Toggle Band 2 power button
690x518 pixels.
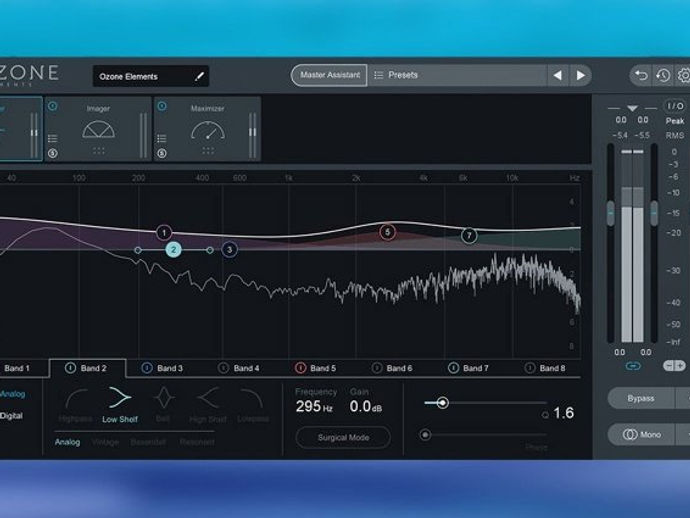click(x=70, y=368)
